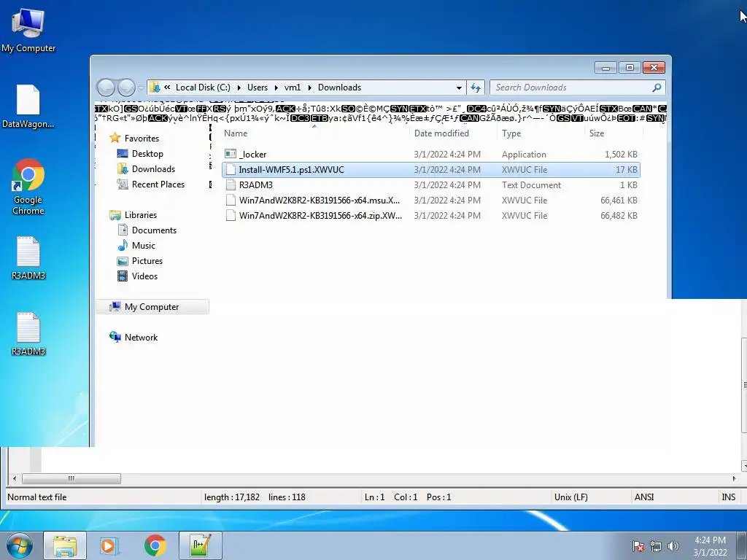Click _locker application icon
The image size is (747, 560).
point(231,154)
